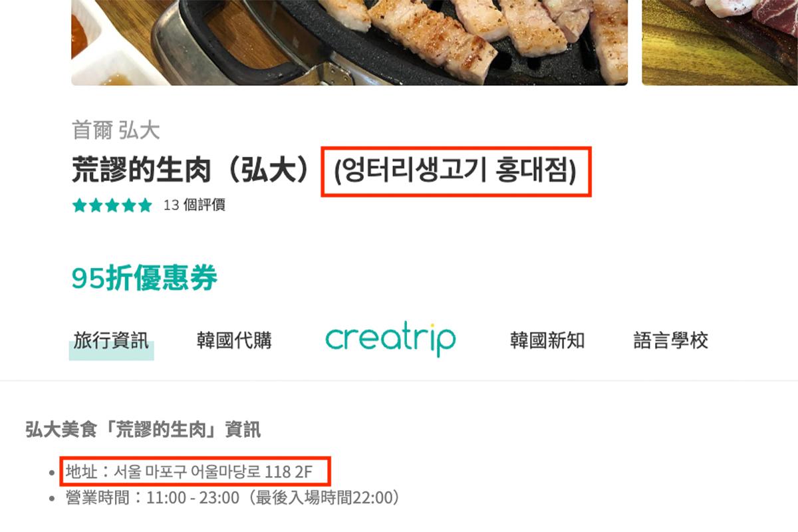This screenshot has height=532, width=798.
Task: Click the 弘大美食「荒謬的生肉」資訊 heading
Action: coord(143,430)
